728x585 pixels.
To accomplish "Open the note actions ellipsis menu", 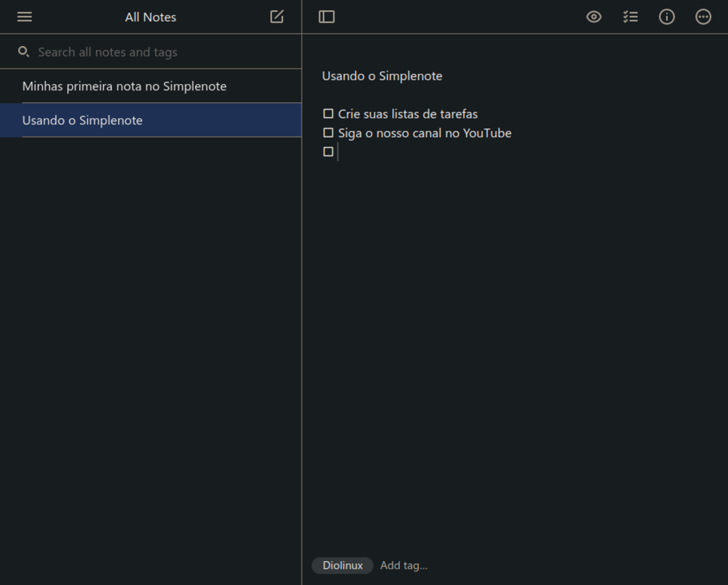I will click(x=703, y=17).
